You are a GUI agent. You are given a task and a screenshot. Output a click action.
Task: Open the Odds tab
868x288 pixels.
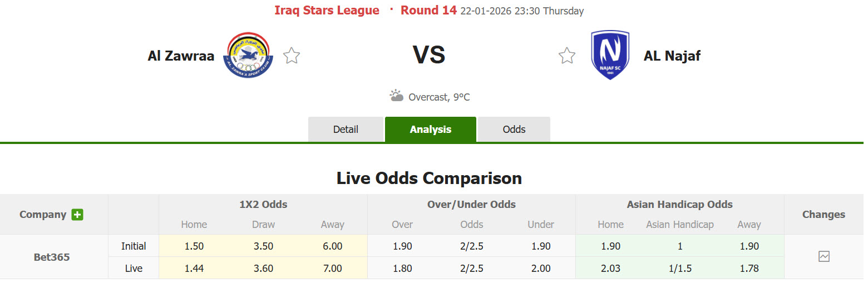point(514,130)
